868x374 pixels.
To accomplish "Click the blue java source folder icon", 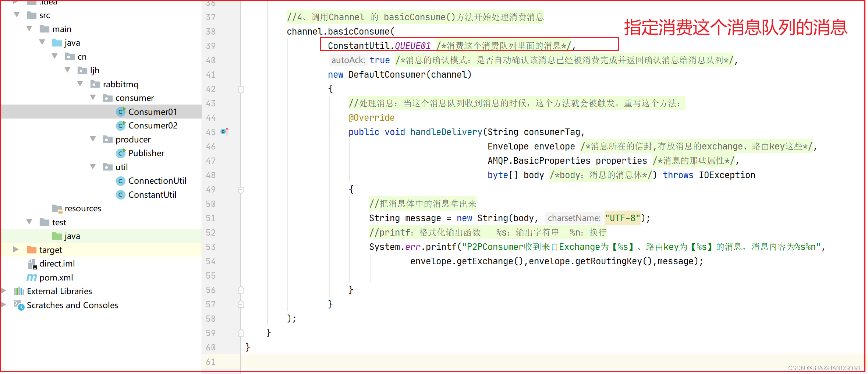I will click(57, 43).
